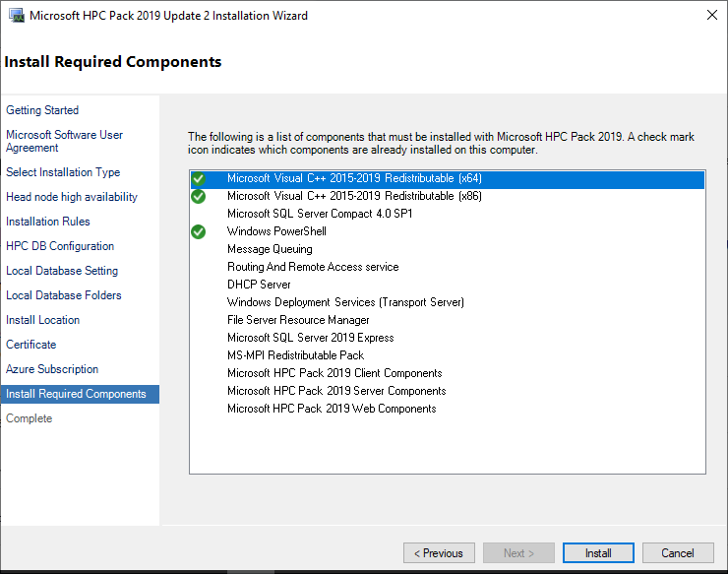Click the Install button
This screenshot has width=728, height=574.
tap(598, 553)
